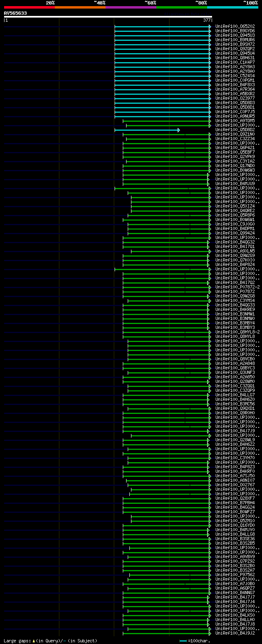The image size is (262, 644).
Task: Click the cyan ~100% identity legend segment
Action: pos(233,7)
